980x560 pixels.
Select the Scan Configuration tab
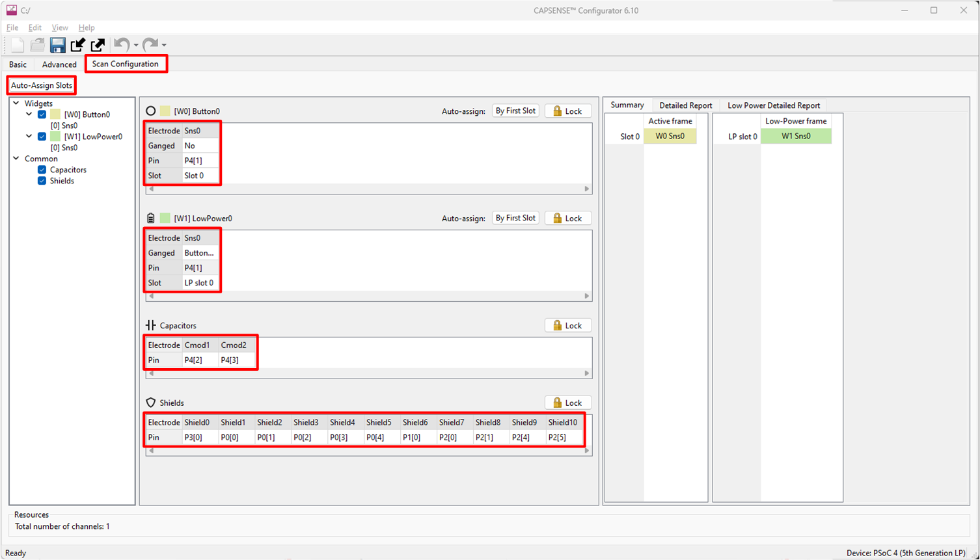[126, 64]
